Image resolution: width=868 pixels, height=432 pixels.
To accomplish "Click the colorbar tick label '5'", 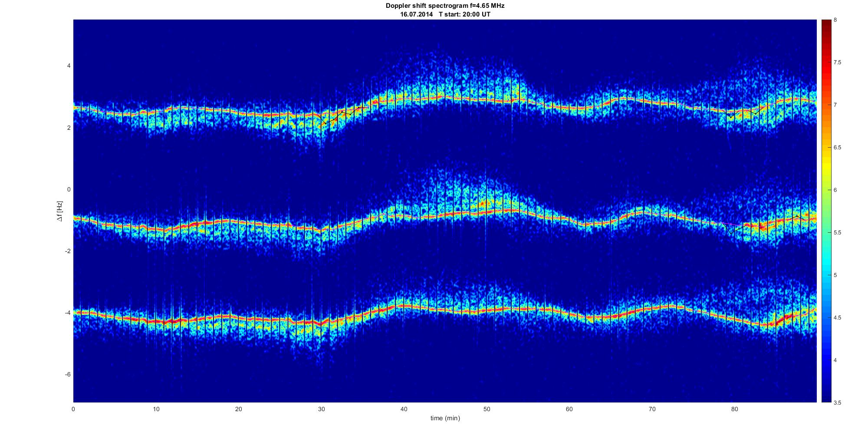I will [835, 275].
